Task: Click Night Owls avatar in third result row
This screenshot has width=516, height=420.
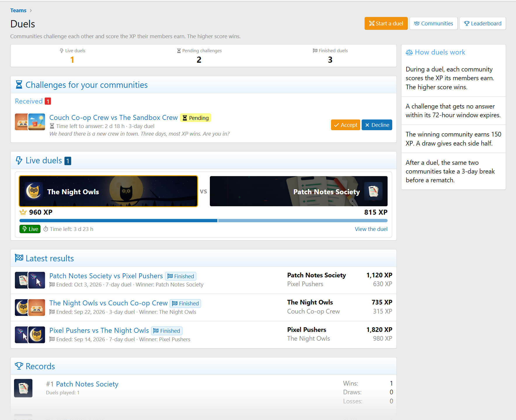Action: coord(37,335)
